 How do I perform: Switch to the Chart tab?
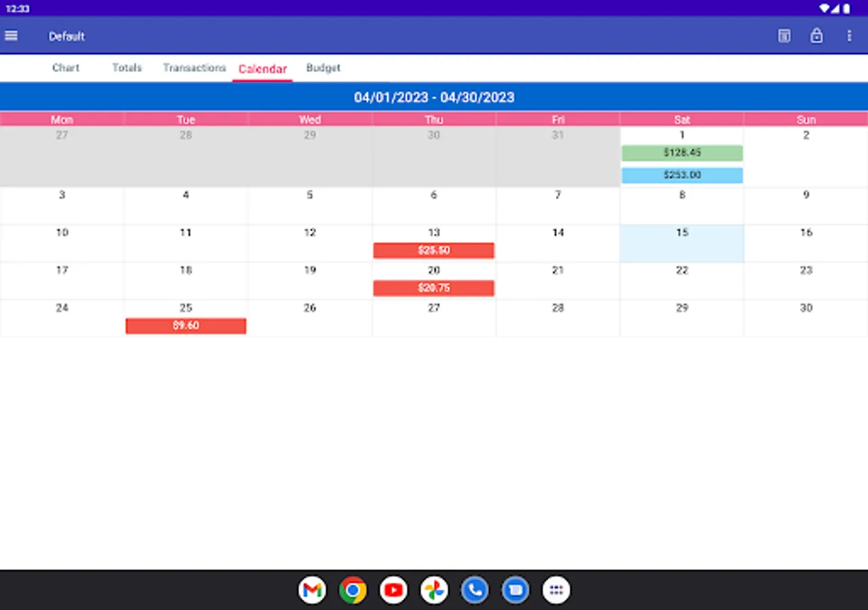coord(66,68)
